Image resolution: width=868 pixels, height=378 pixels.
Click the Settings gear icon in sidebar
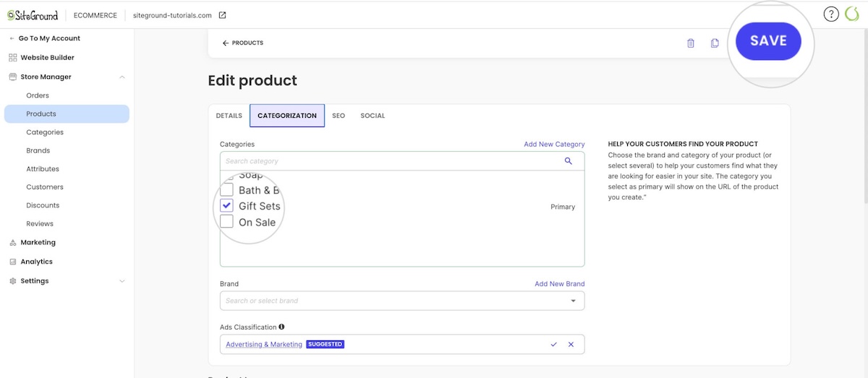coord(13,281)
